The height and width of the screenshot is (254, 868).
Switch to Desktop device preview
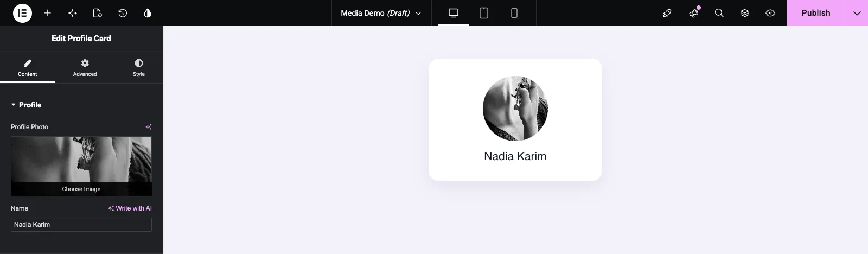(x=454, y=13)
